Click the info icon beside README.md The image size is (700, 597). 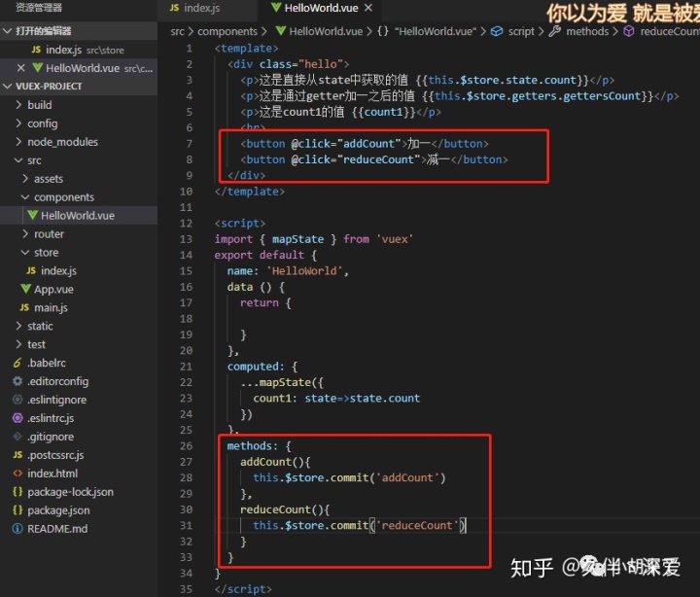pos(17,529)
